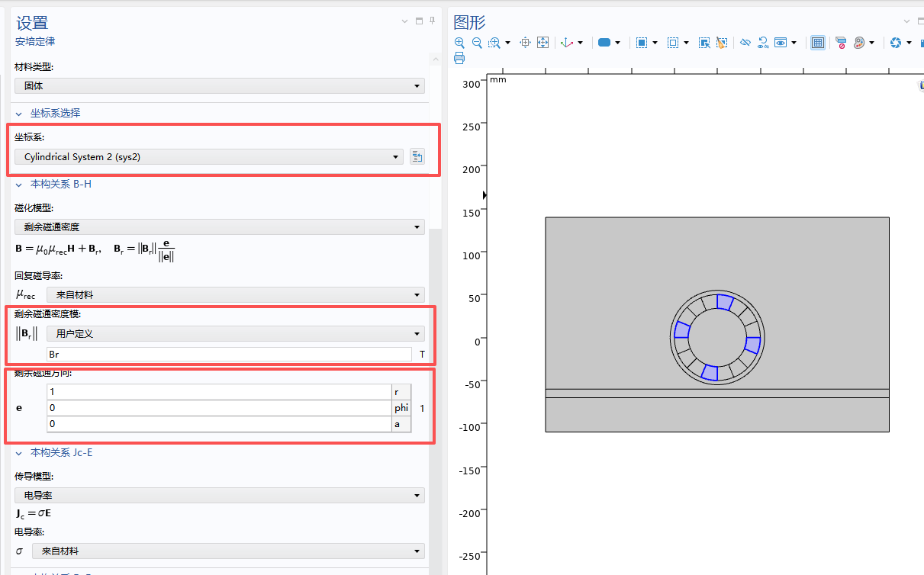The width and height of the screenshot is (924, 575).
Task: Click the clear selection broom icon
Action: (x=722, y=43)
